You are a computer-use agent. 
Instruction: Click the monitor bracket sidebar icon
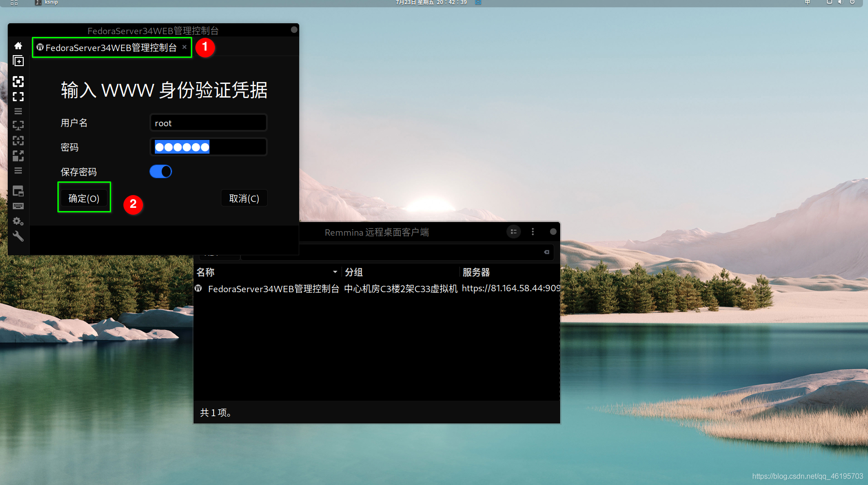tap(18, 125)
